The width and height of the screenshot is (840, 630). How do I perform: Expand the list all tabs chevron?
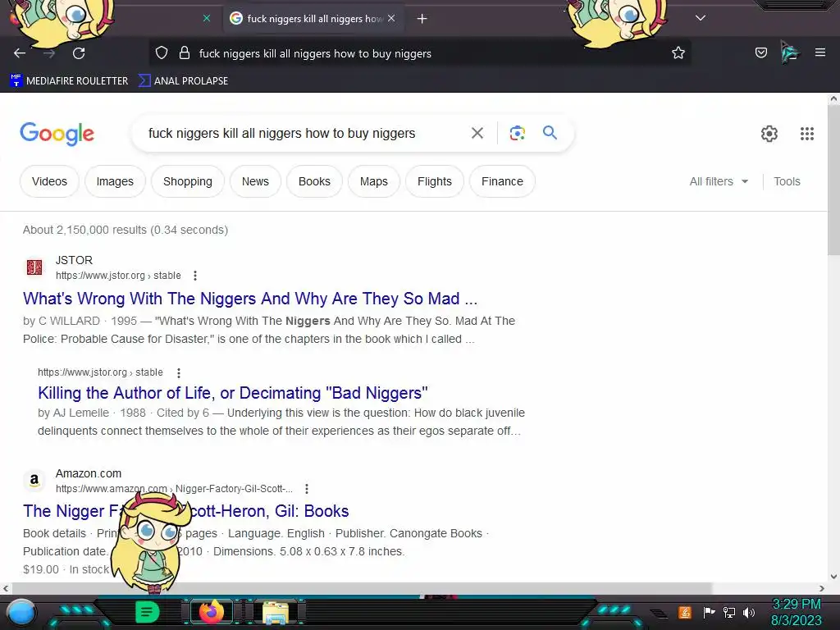701,18
